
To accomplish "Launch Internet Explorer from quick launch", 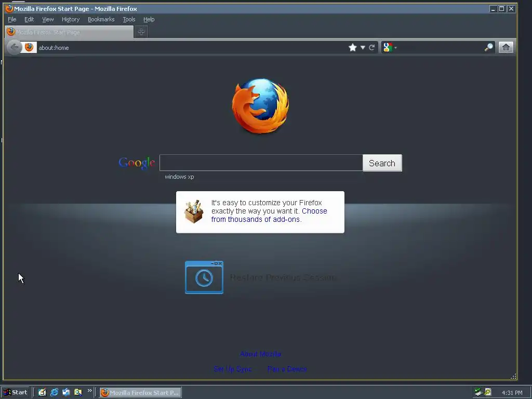I will point(54,392).
